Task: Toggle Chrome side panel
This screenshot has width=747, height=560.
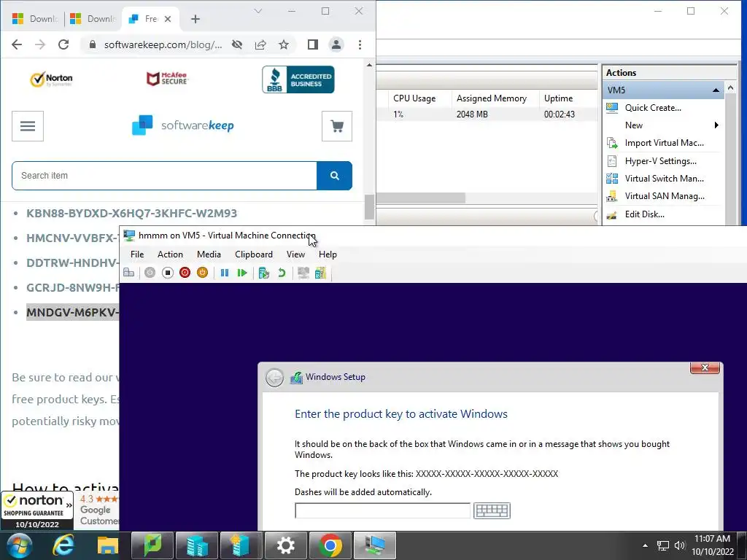Action: pyautogui.click(x=312, y=44)
